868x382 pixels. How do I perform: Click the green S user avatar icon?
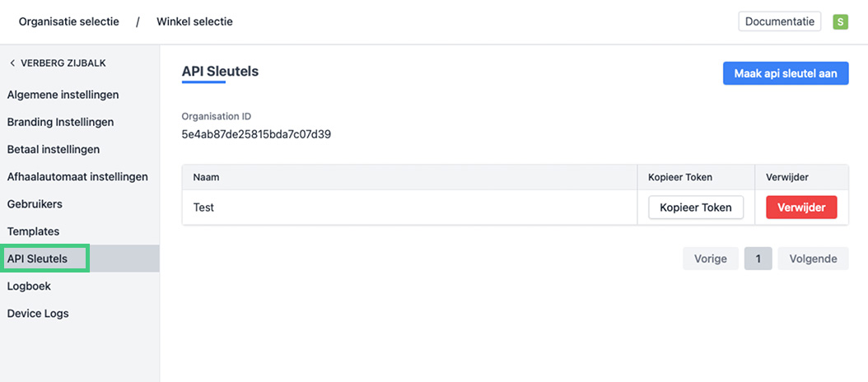[840, 22]
